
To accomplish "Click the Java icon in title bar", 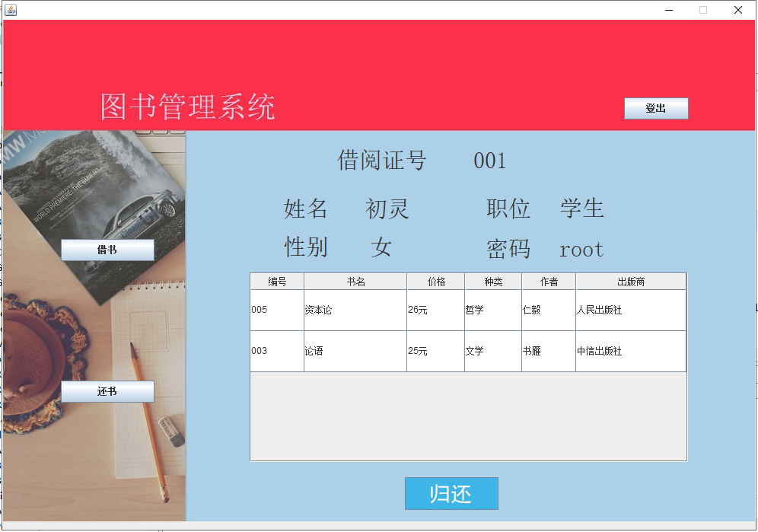I will (11, 10).
